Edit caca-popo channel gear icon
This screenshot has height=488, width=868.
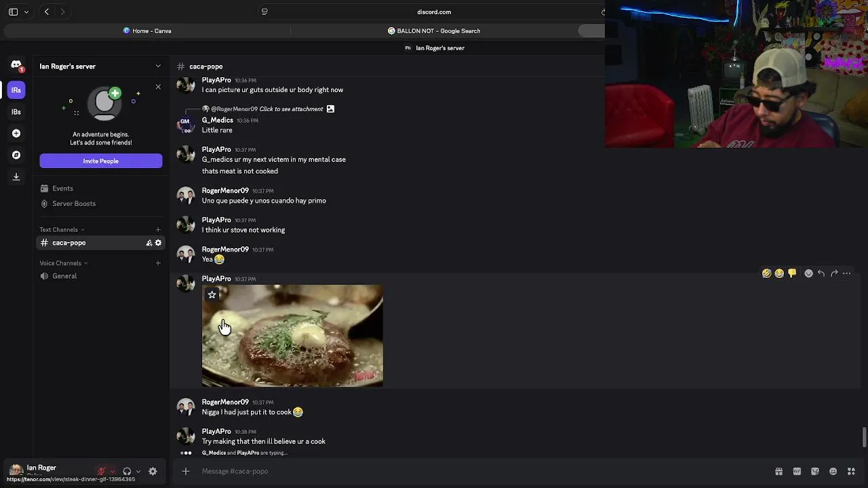click(158, 243)
